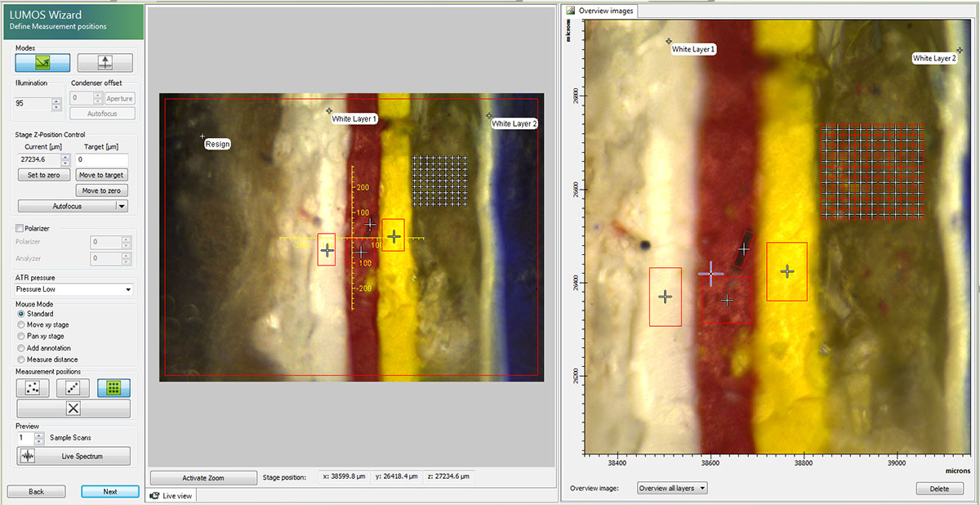Select the second mode icon with up arrow
Screen dimensions: 980x505
coord(105,63)
